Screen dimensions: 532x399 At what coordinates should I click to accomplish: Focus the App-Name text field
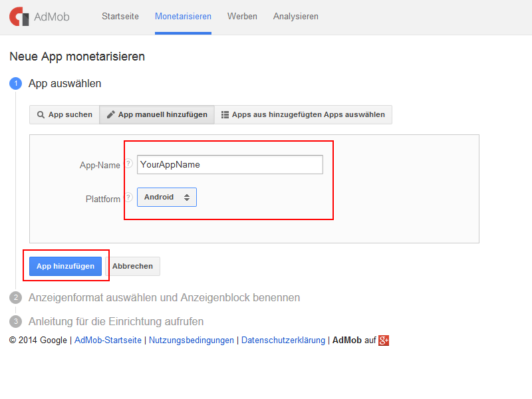pos(230,164)
